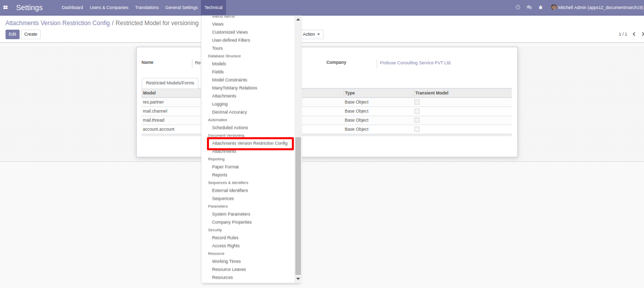Select Sequences menu entry
Image resolution: width=644 pixels, height=288 pixels.
pos(223,199)
